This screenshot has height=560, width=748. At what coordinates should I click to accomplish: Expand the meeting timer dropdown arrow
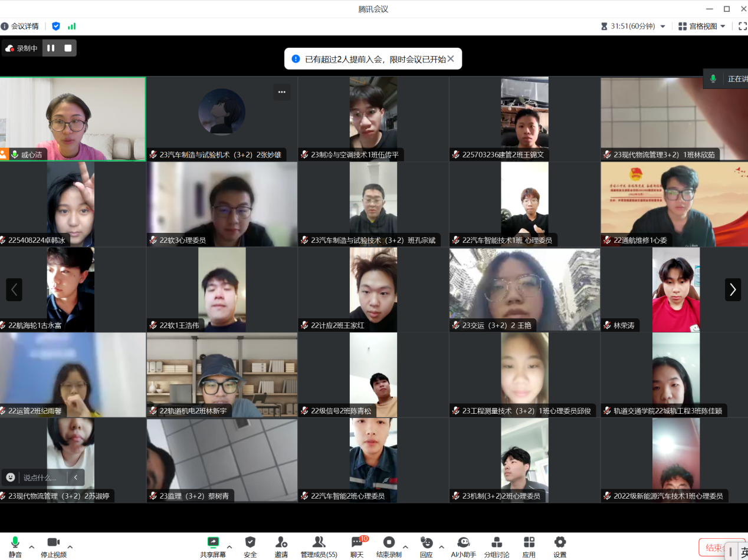coord(662,27)
